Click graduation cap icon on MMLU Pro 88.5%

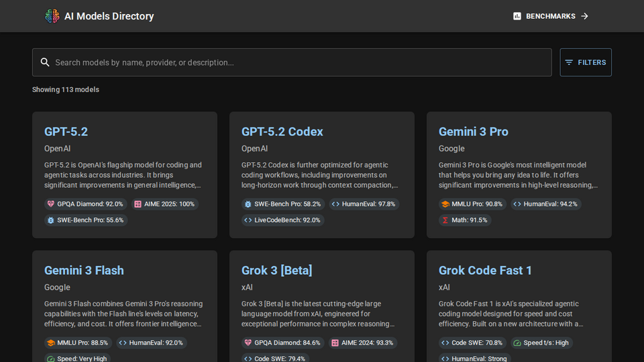tap(51, 343)
